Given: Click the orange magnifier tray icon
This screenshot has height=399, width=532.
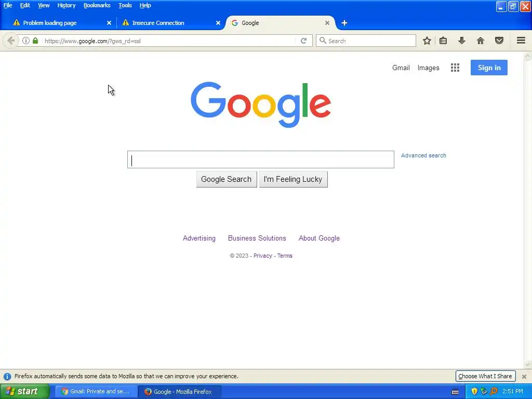Looking at the screenshot, I should click(x=494, y=391).
